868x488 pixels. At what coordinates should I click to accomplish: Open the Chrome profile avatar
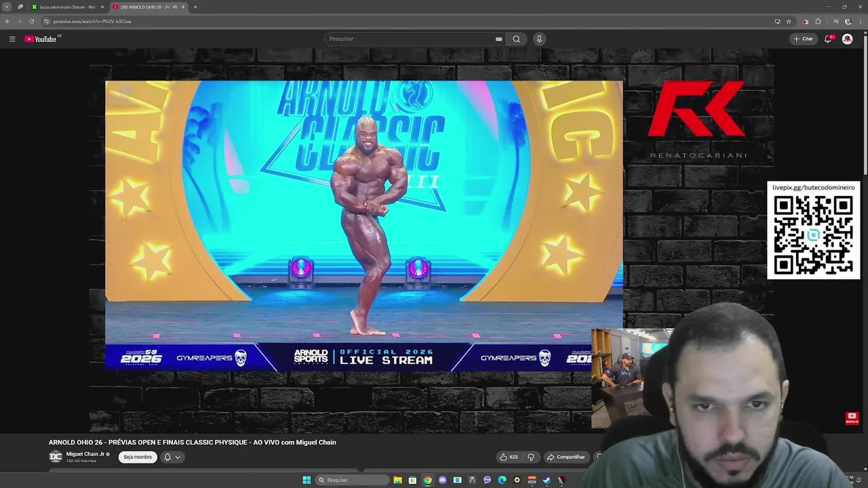coord(848,21)
